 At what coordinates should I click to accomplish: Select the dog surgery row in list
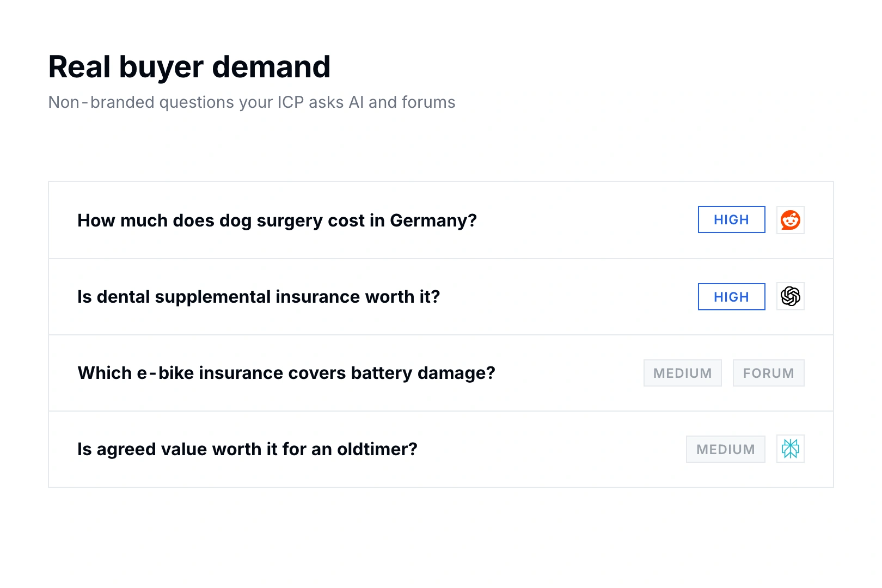tap(441, 220)
